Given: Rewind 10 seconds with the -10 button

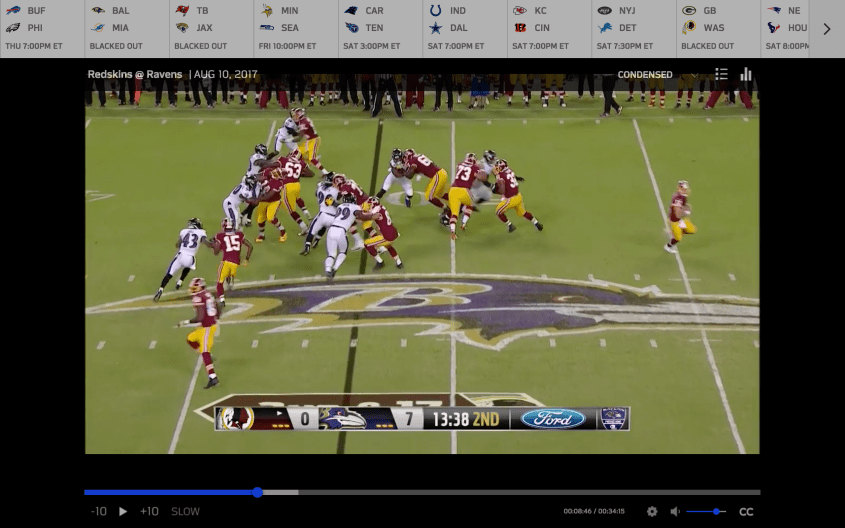Looking at the screenshot, I should [98, 511].
